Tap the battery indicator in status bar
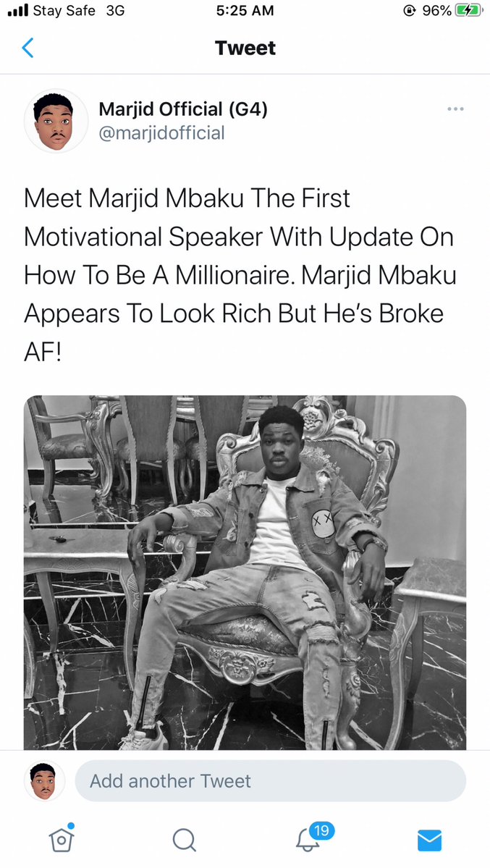 click(x=468, y=11)
